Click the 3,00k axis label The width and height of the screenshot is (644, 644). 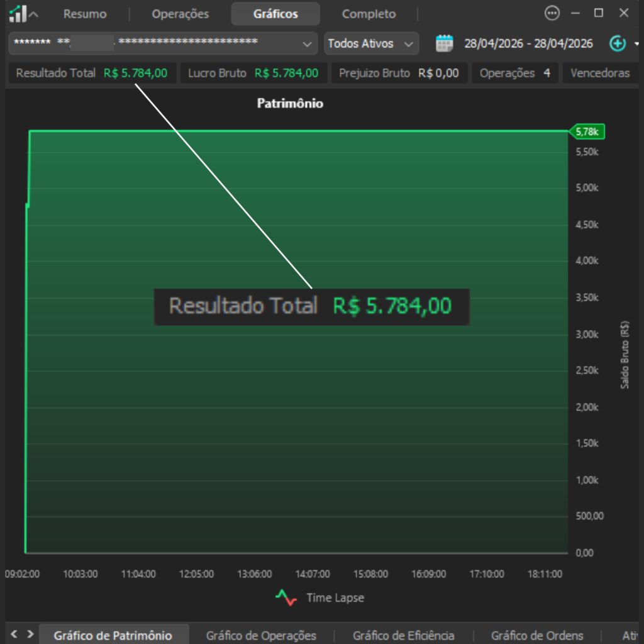[x=587, y=335]
